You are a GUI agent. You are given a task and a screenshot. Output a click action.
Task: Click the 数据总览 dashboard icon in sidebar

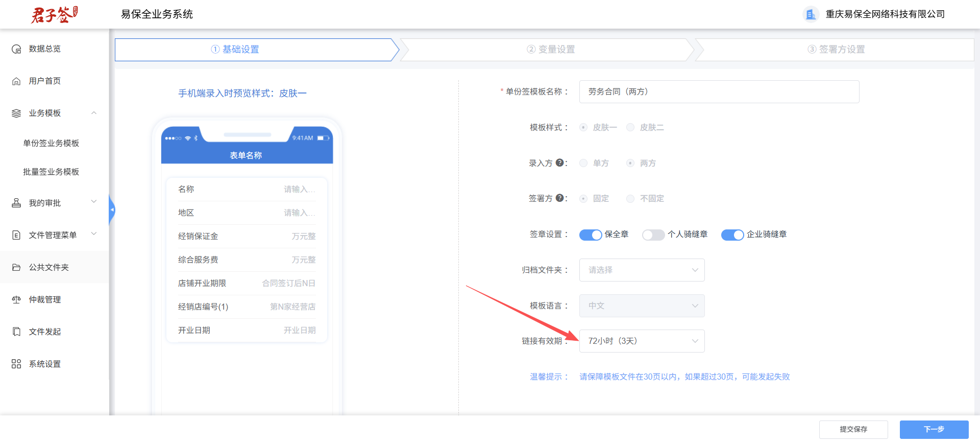pos(16,49)
